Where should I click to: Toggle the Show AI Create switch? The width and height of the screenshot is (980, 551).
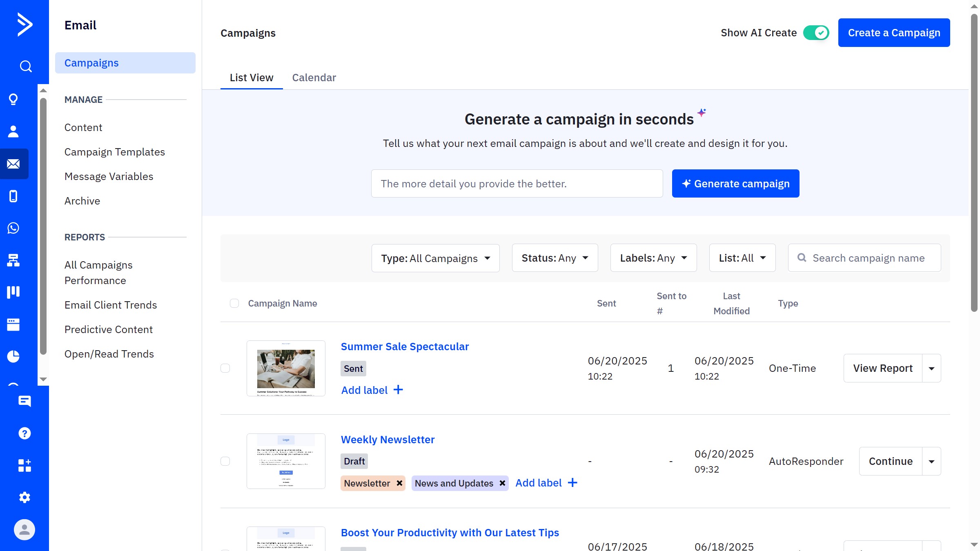(815, 33)
